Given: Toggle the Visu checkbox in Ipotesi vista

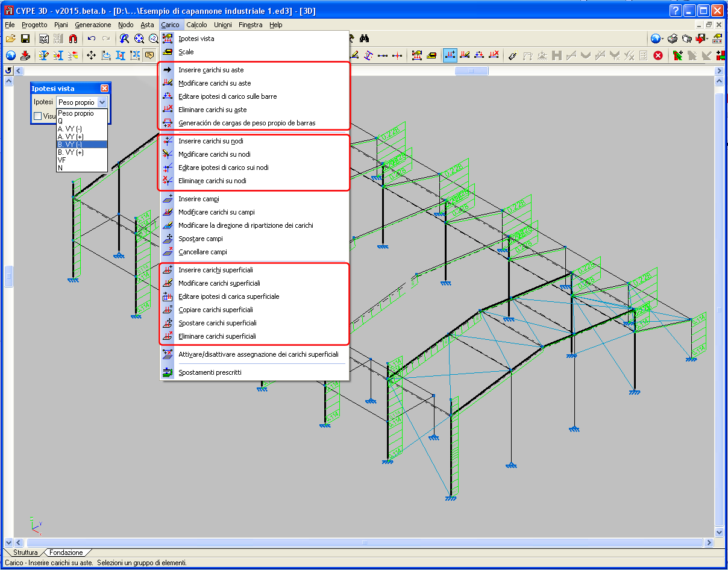Looking at the screenshot, I should click(38, 116).
